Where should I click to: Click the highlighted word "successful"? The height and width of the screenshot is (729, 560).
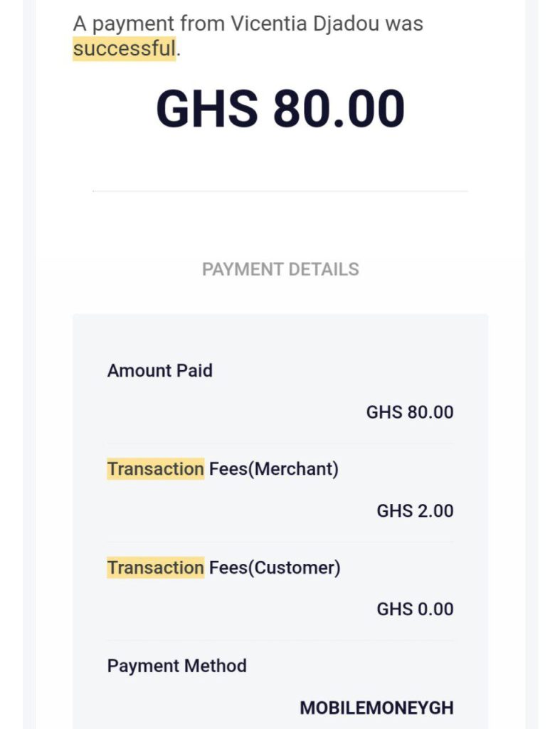click(124, 49)
